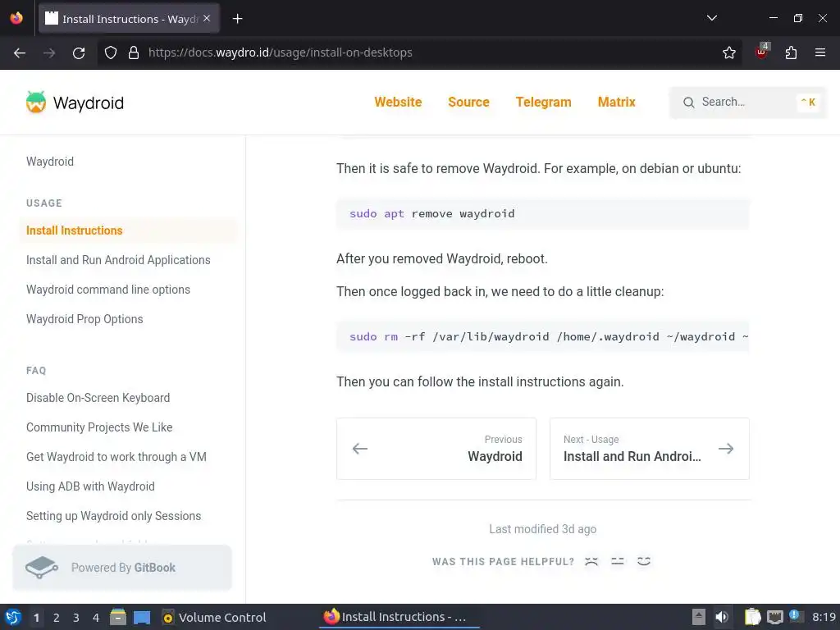The image size is (840, 630).
Task: Go to the Previous Waydroid page card
Action: (x=436, y=449)
